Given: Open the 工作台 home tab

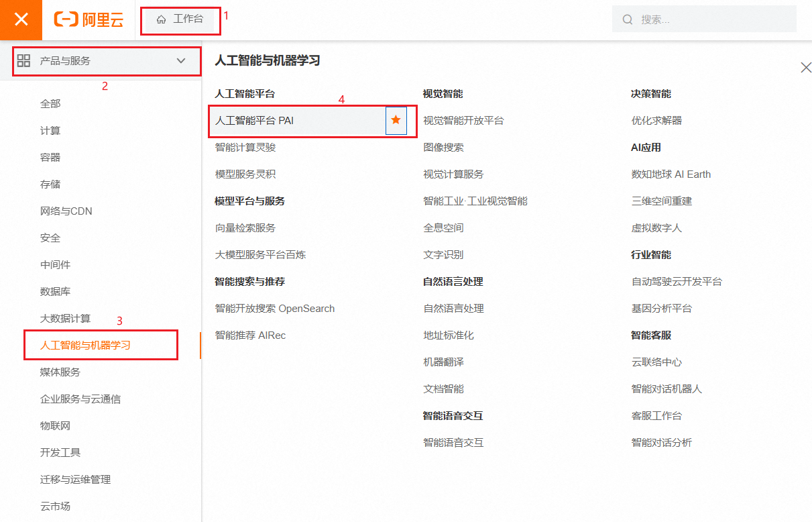Looking at the screenshot, I should pyautogui.click(x=180, y=19).
